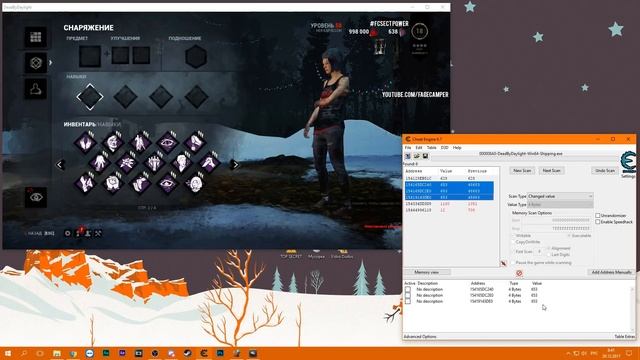Image resolution: width=640 pixels, height=360 pixels.
Task: Open D3D menu in Cheat Engine
Action: tap(444, 148)
